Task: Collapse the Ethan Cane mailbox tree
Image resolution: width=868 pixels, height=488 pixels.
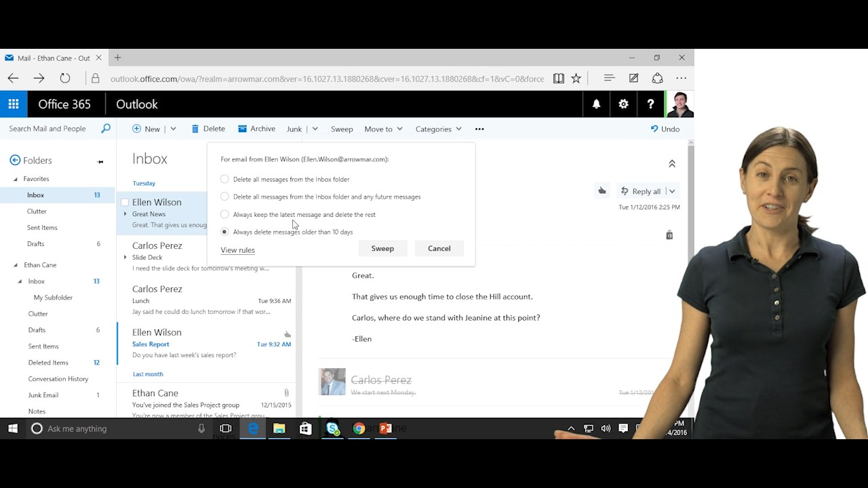Action: click(x=16, y=265)
